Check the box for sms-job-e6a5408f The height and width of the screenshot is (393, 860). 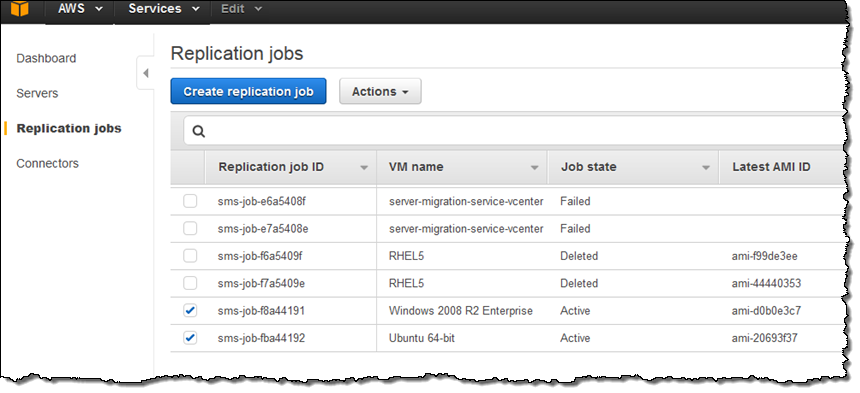[190, 201]
